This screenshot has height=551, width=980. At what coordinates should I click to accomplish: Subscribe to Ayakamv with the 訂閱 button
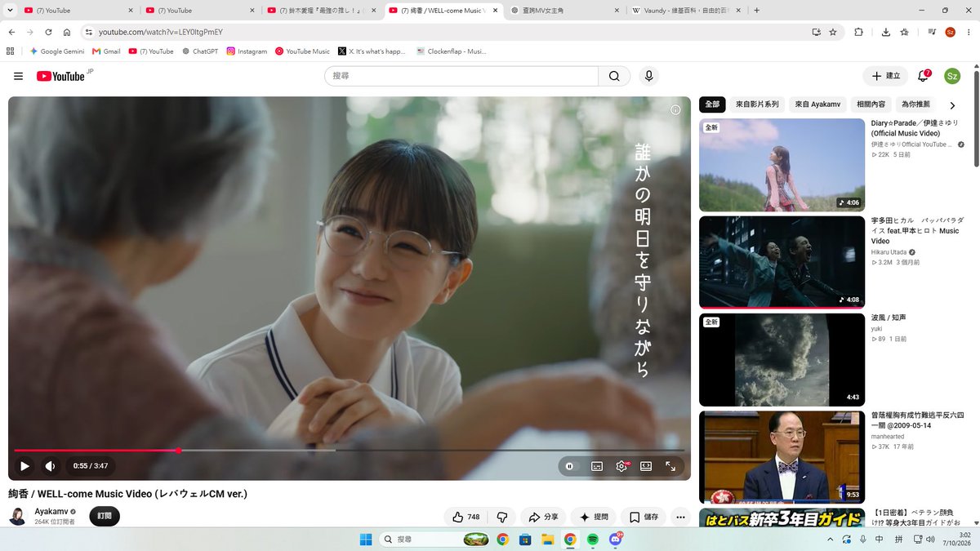(105, 516)
